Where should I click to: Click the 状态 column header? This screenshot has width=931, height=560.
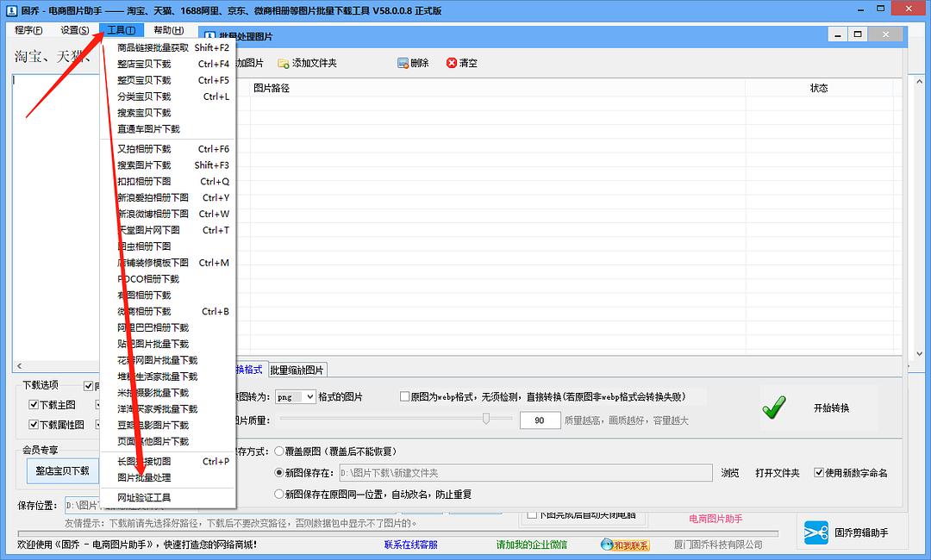tap(819, 88)
